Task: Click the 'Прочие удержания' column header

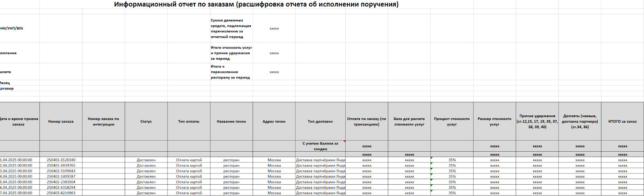Action: (537, 121)
